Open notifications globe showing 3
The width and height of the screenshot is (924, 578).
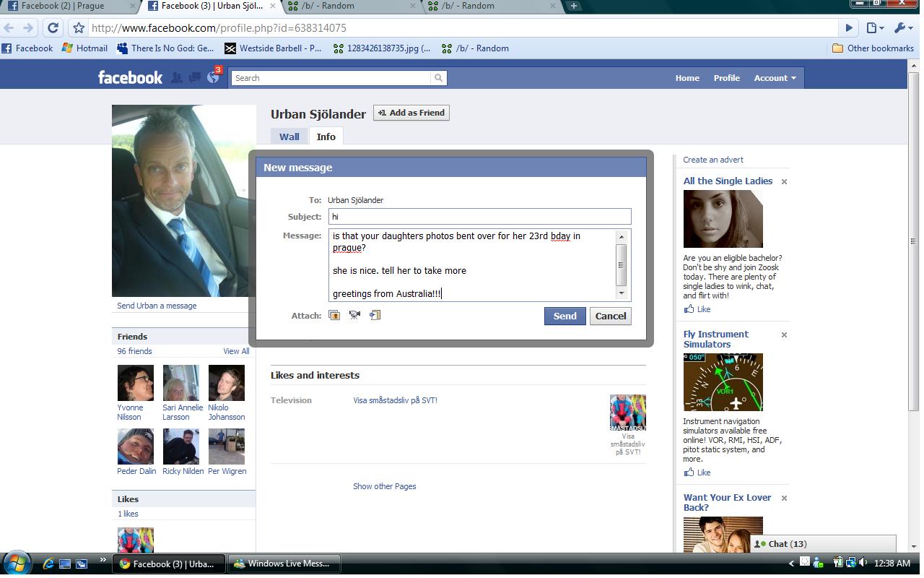213,77
